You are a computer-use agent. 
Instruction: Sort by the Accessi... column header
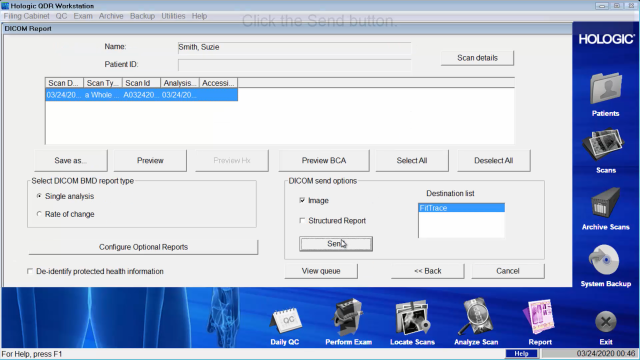pos(218,83)
